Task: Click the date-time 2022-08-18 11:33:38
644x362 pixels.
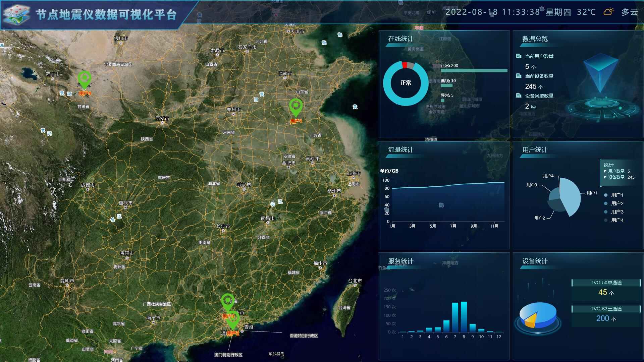Action: point(493,12)
